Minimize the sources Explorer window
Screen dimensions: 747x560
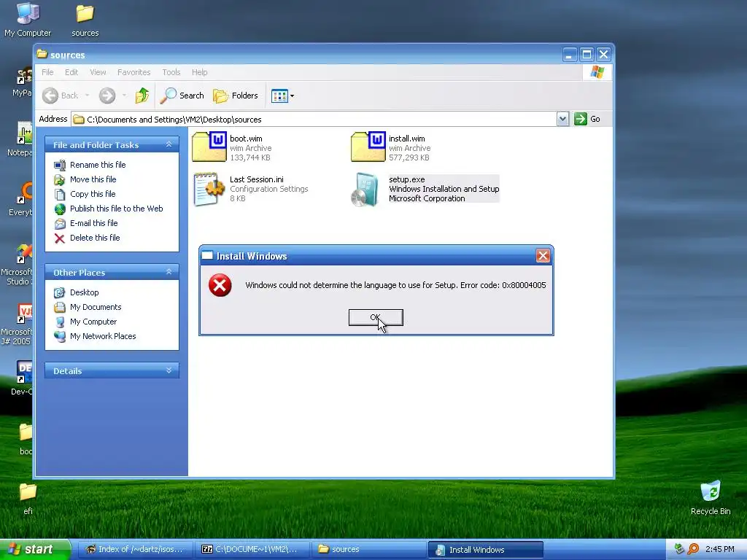pyautogui.click(x=569, y=55)
